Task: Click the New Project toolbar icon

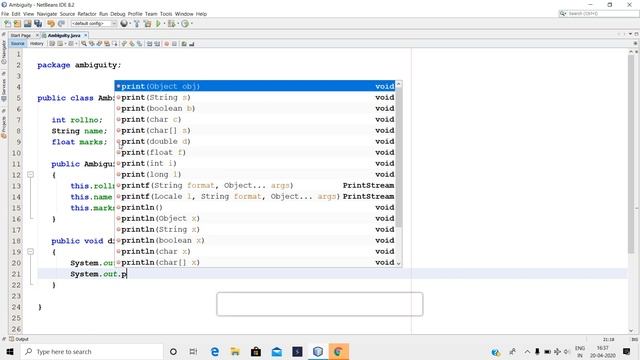Action: click(17, 24)
